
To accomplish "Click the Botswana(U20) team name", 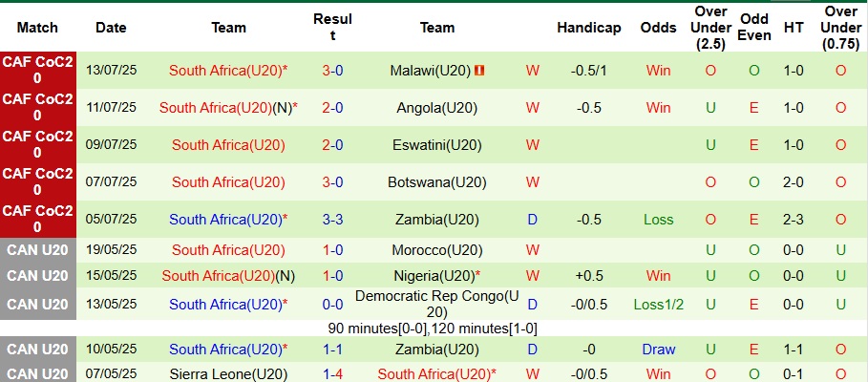I will tap(437, 181).
